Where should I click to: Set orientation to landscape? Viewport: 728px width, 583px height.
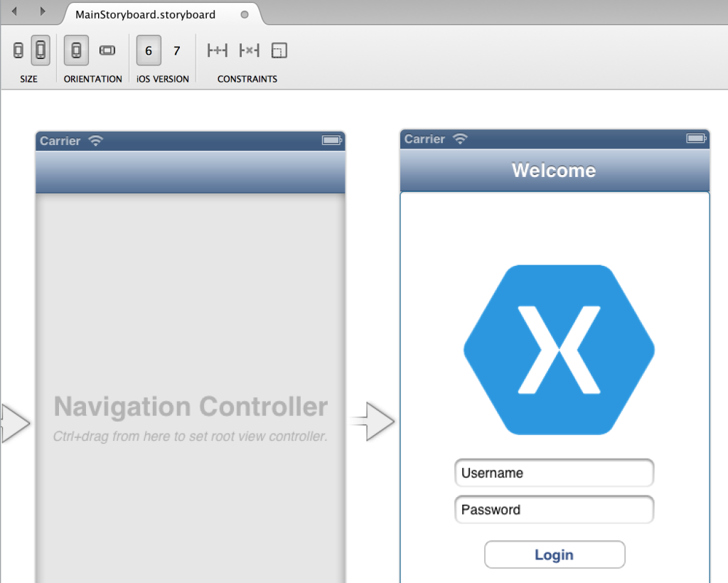click(x=107, y=50)
